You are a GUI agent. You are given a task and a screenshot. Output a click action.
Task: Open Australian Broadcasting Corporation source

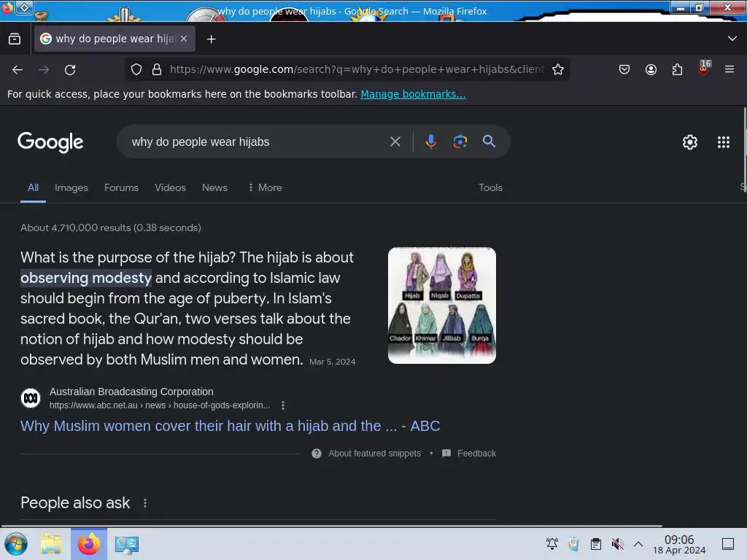pyautogui.click(x=131, y=392)
